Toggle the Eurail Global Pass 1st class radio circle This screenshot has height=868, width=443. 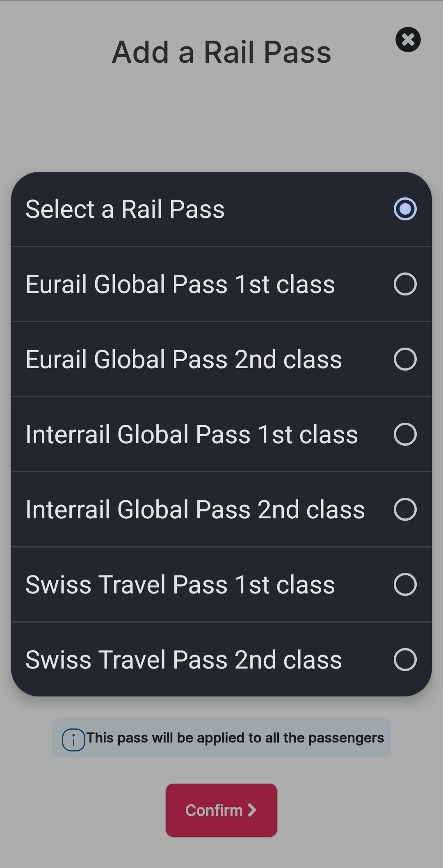(x=405, y=284)
